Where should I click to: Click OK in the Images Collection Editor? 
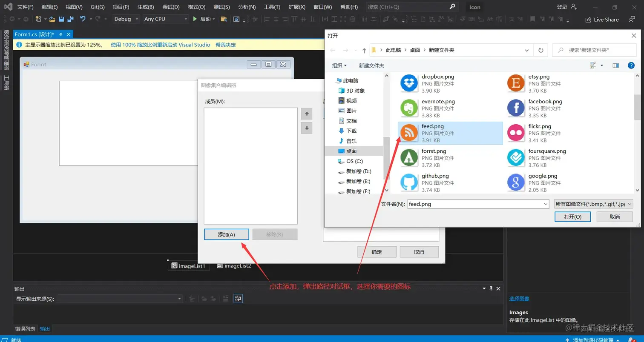pos(377,252)
